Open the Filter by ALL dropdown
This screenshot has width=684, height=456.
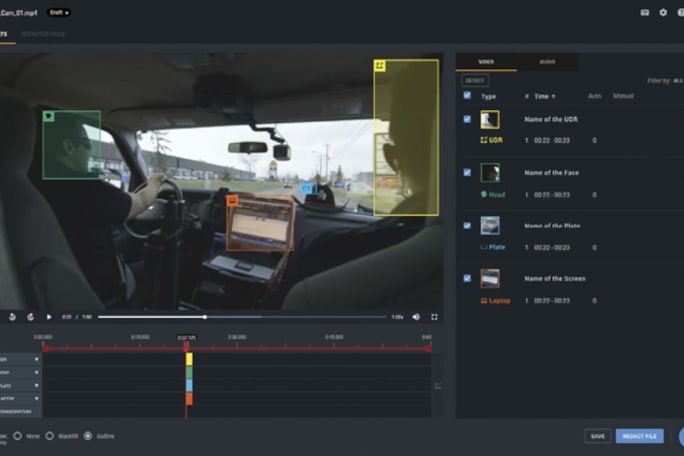(x=663, y=80)
